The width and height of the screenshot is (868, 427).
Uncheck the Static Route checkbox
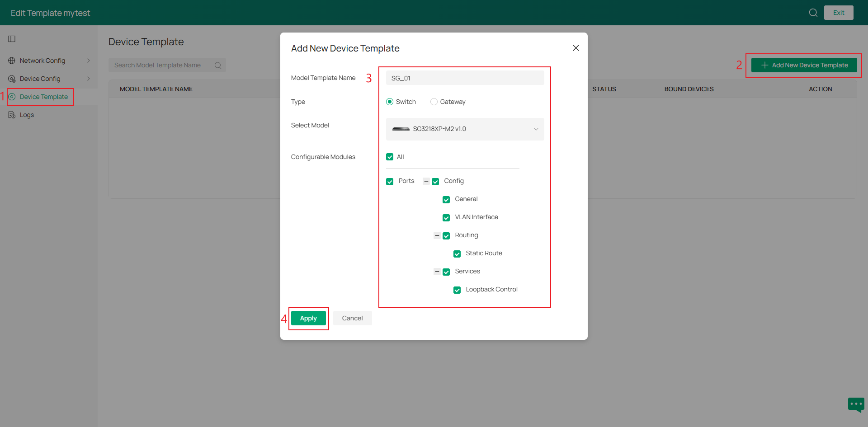point(457,254)
